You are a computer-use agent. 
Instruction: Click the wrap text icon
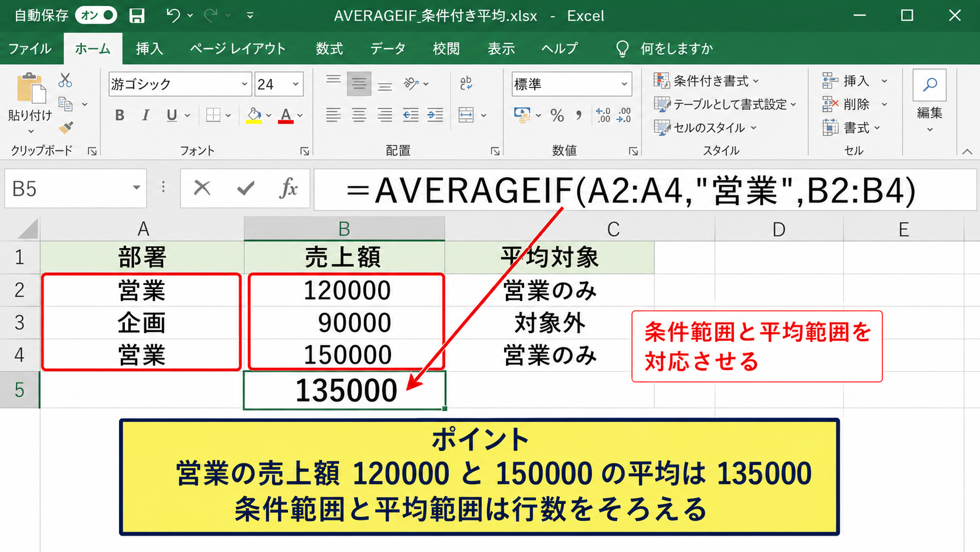[466, 83]
